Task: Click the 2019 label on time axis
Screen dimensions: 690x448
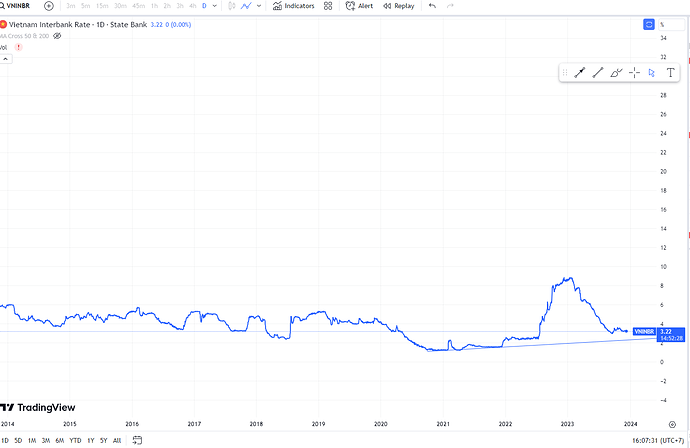Action: click(x=318, y=424)
